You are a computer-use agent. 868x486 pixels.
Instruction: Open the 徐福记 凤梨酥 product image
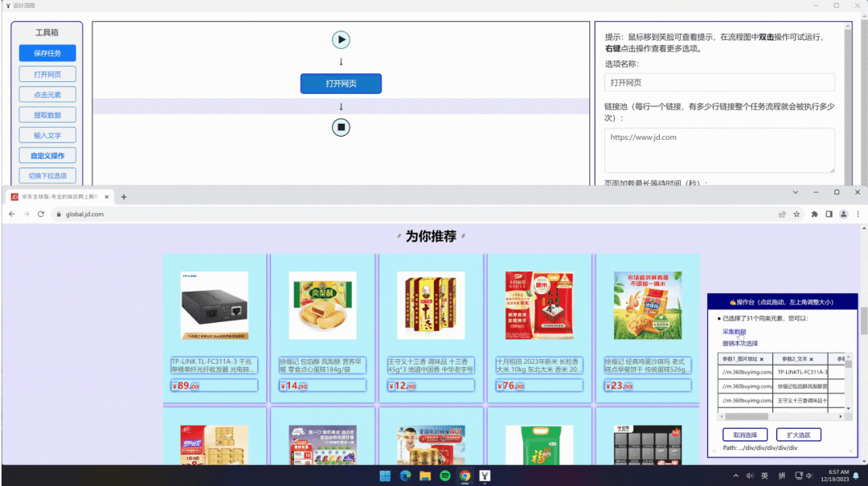tap(323, 305)
